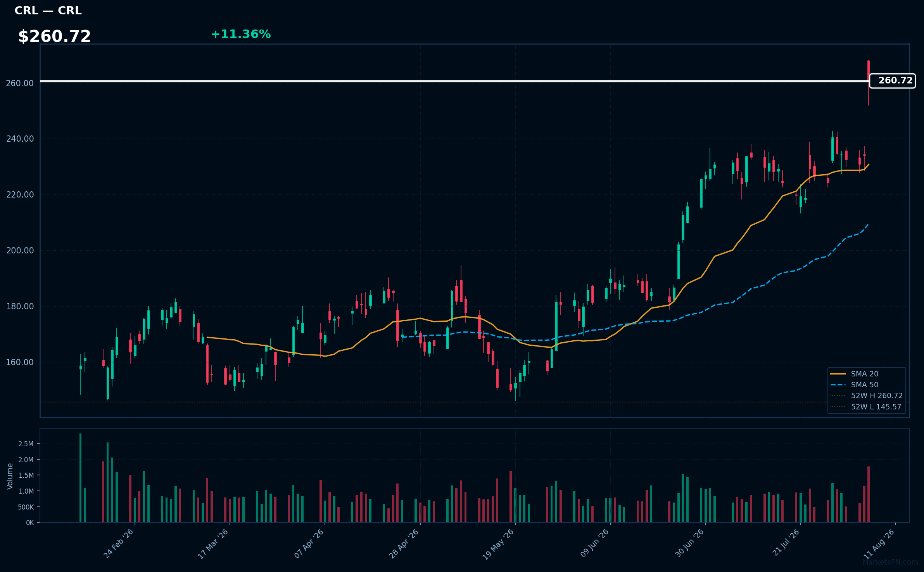Click the "180.00" price axis label
This screenshot has width=924, height=572.
20,307
